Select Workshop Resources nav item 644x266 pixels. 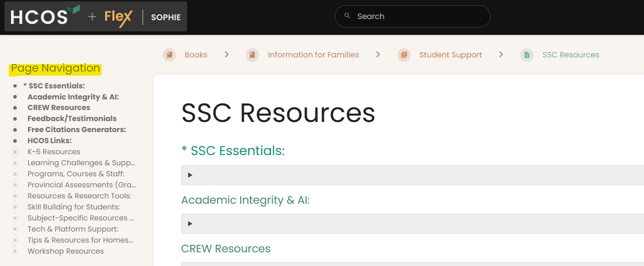point(66,251)
